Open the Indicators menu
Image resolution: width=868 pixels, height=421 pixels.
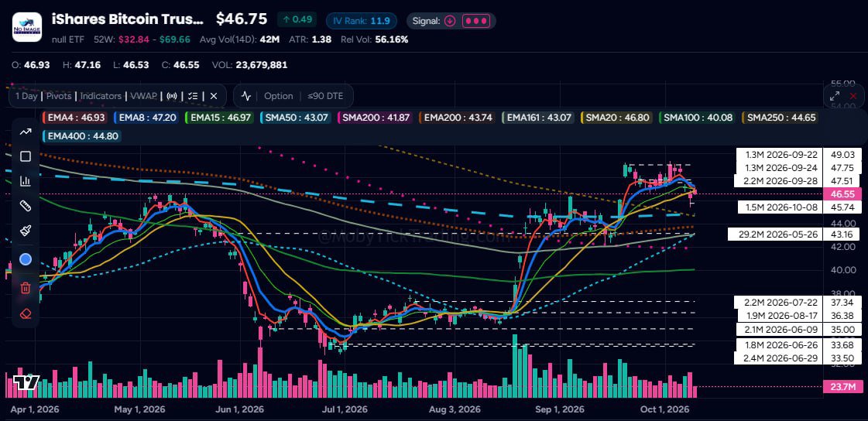[x=101, y=96]
